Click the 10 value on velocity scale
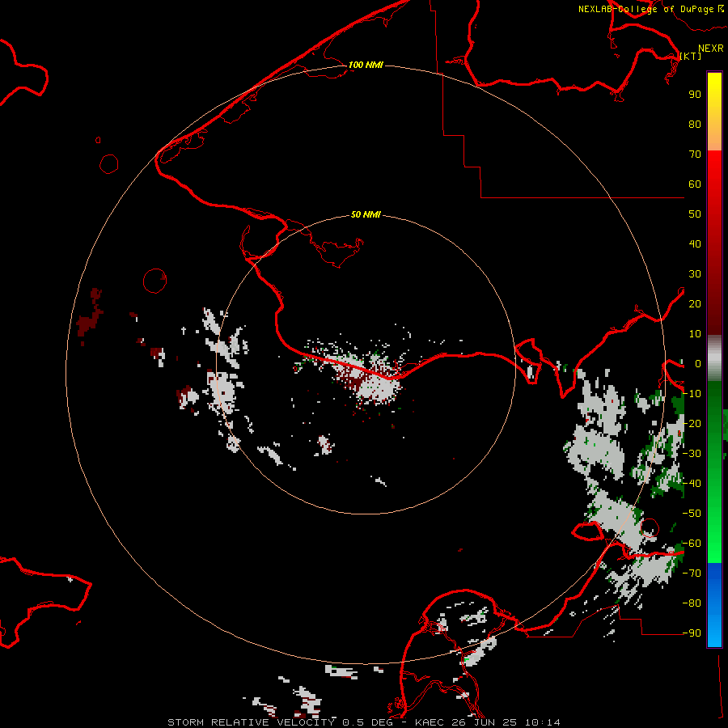The height and width of the screenshot is (728, 728). 695,334
